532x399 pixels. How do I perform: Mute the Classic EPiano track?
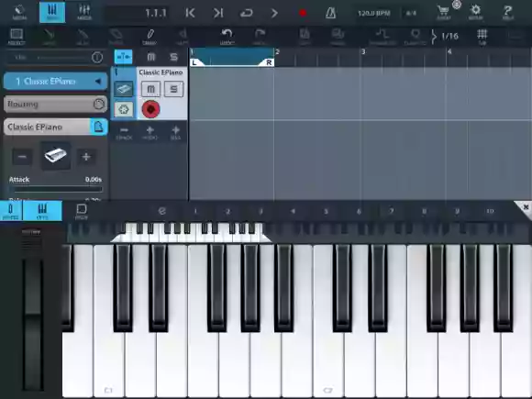click(x=151, y=89)
